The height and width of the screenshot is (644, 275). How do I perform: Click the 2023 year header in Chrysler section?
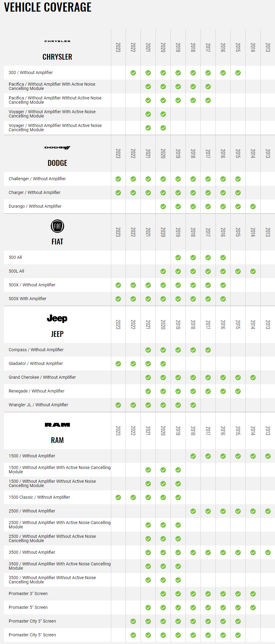point(118,47)
